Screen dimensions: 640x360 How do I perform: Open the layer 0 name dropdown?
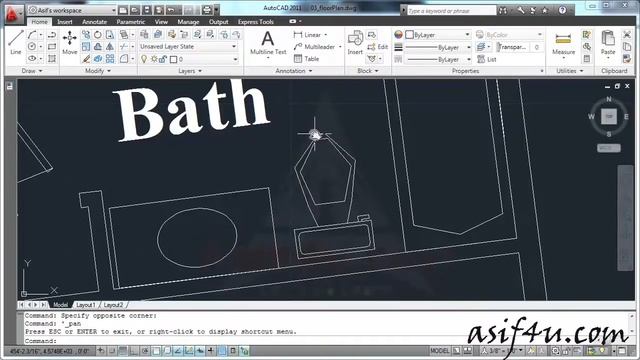pos(188,59)
